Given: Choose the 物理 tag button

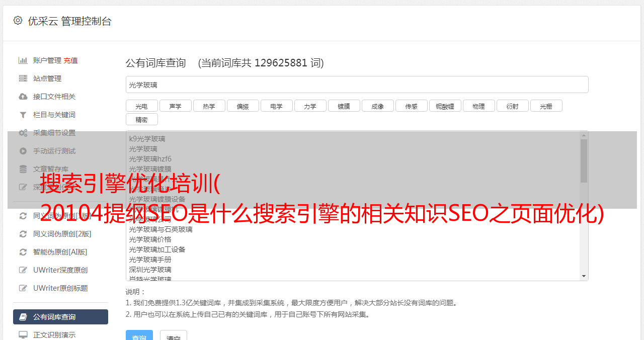Looking at the screenshot, I should (x=478, y=106).
